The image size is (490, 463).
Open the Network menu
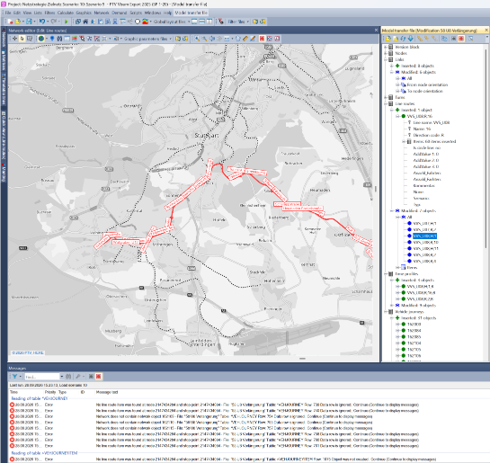coord(101,13)
